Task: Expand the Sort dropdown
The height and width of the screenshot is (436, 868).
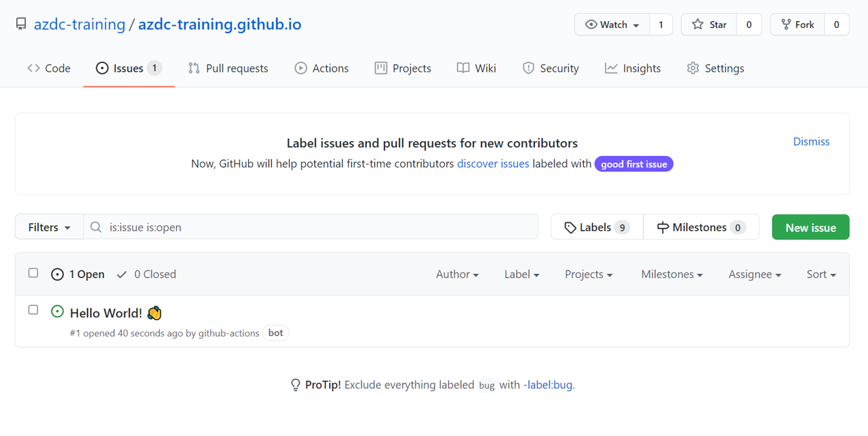Action: [x=821, y=274]
